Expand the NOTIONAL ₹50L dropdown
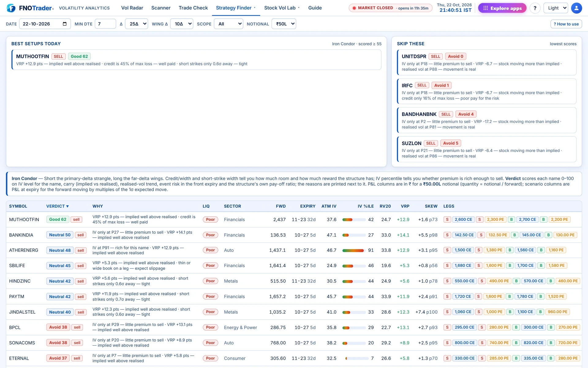 click(x=284, y=24)
